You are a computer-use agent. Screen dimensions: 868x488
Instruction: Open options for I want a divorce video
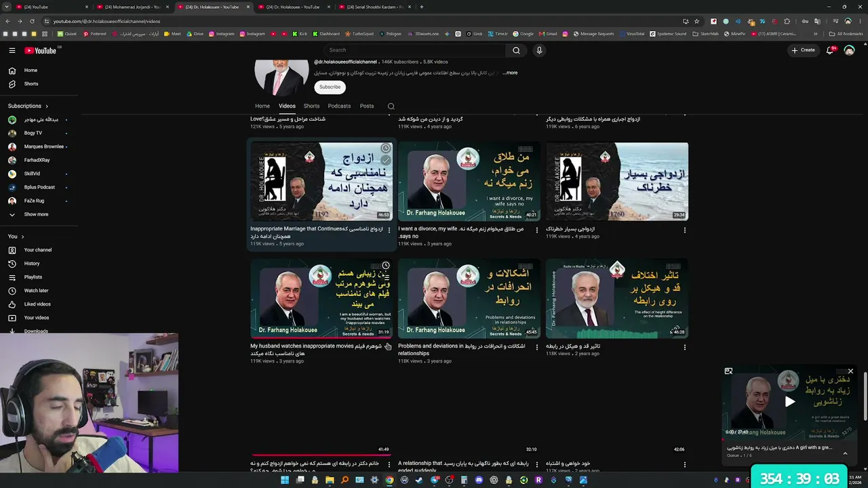(x=537, y=230)
